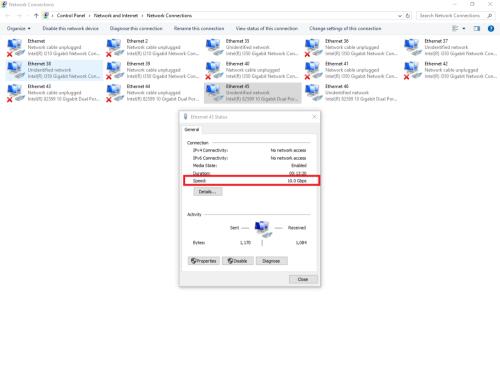Viewport: 500px width, 375px height.
Task: Switch to the General tab in status dialog
Action: pos(192,129)
